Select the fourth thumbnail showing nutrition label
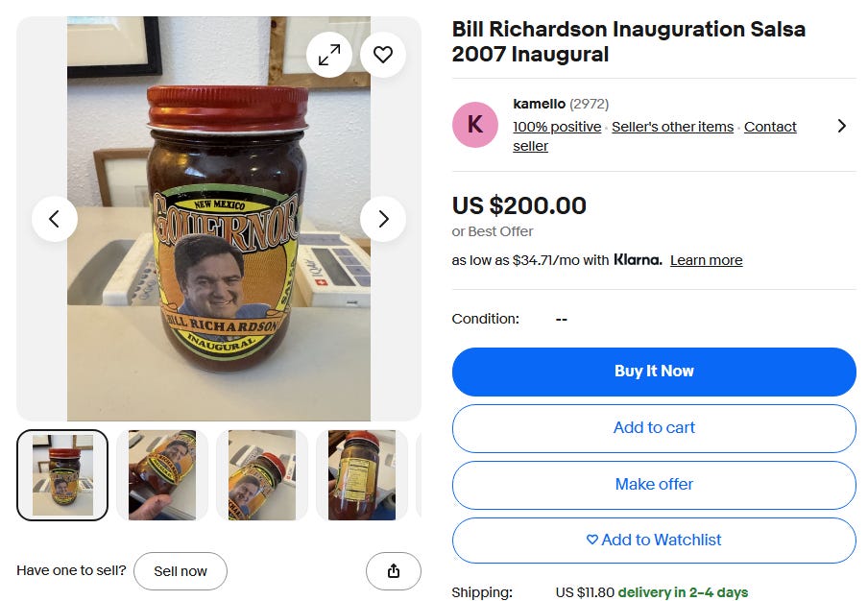This screenshot has width=868, height=601. click(361, 475)
